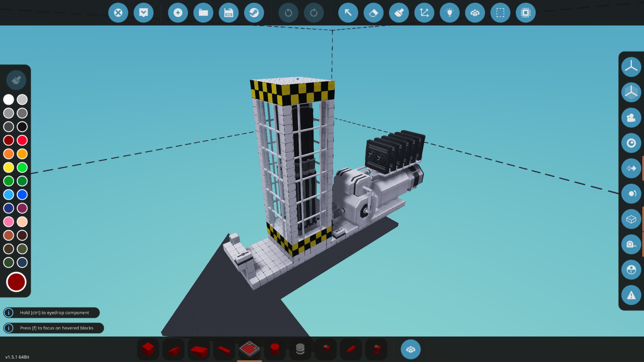The width and height of the screenshot is (644, 362).
Task: Select the eraser delete tool
Action: 373,13
